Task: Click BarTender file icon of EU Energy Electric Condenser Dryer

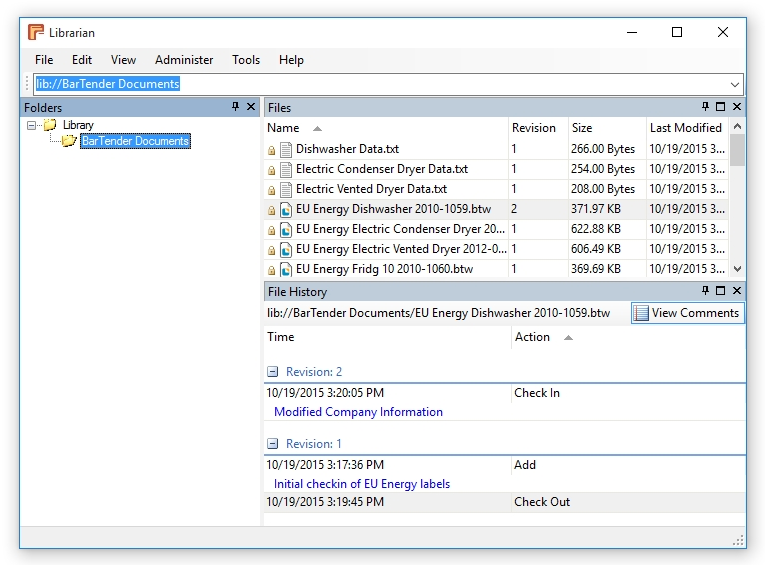Action: [x=286, y=229]
